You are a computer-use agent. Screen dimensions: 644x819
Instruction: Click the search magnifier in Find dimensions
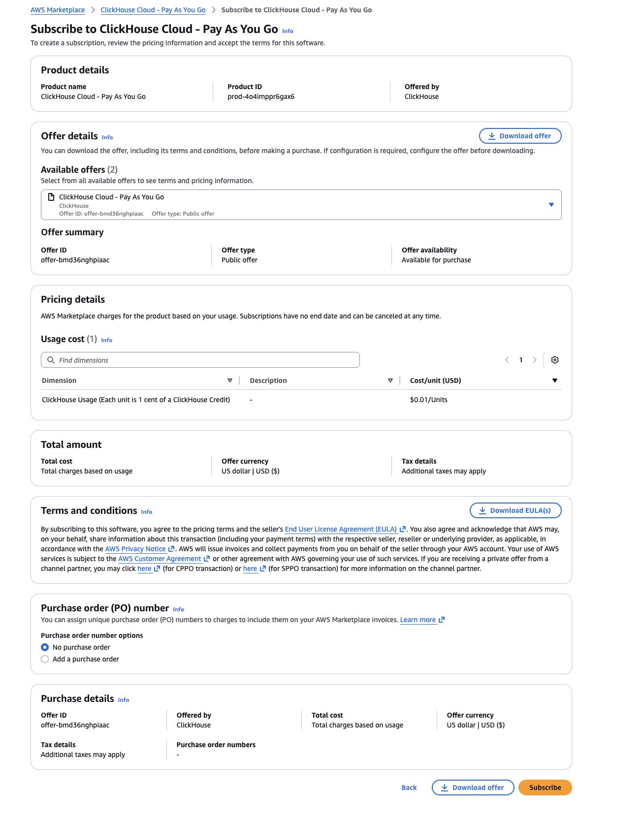coord(51,360)
